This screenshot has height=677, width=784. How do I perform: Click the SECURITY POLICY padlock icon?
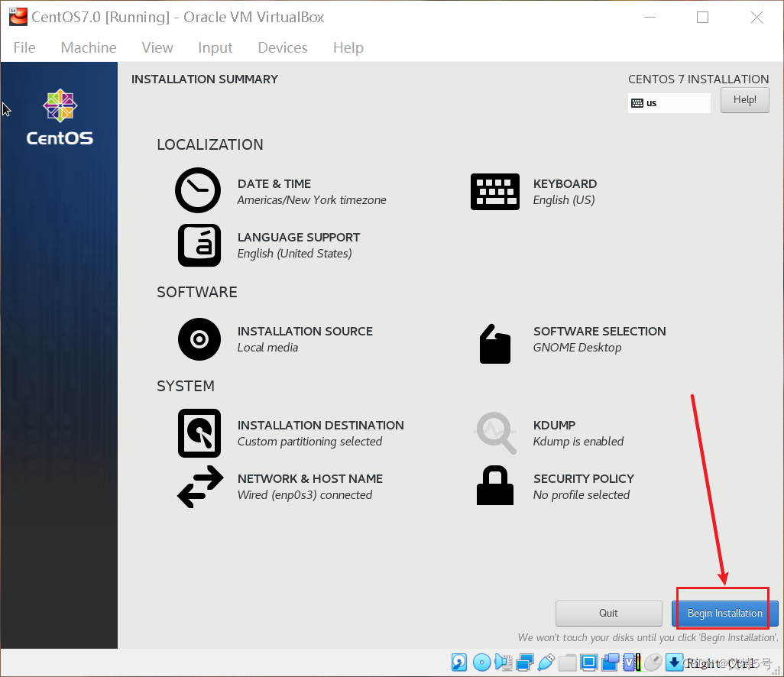495,485
